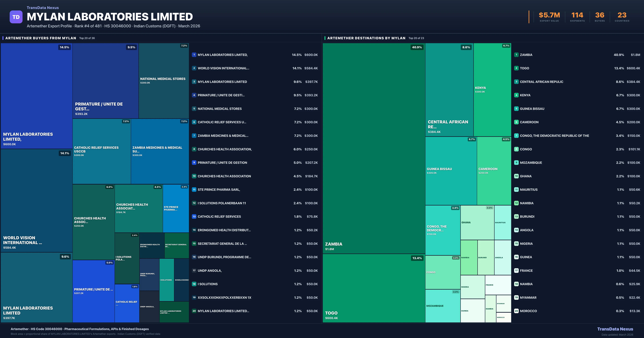Click rank badge 5 for National Medical Stores
The image size is (644, 338).
point(194,109)
